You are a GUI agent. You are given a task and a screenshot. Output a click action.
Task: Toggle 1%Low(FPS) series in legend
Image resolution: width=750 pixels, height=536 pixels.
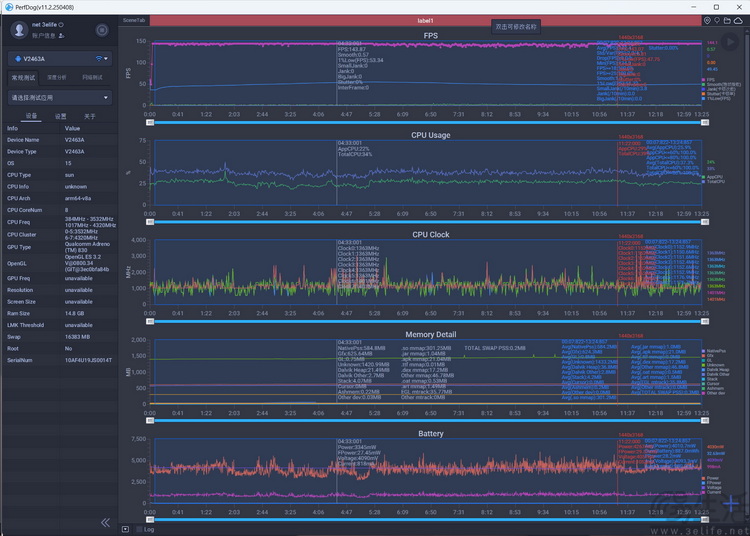pos(716,98)
